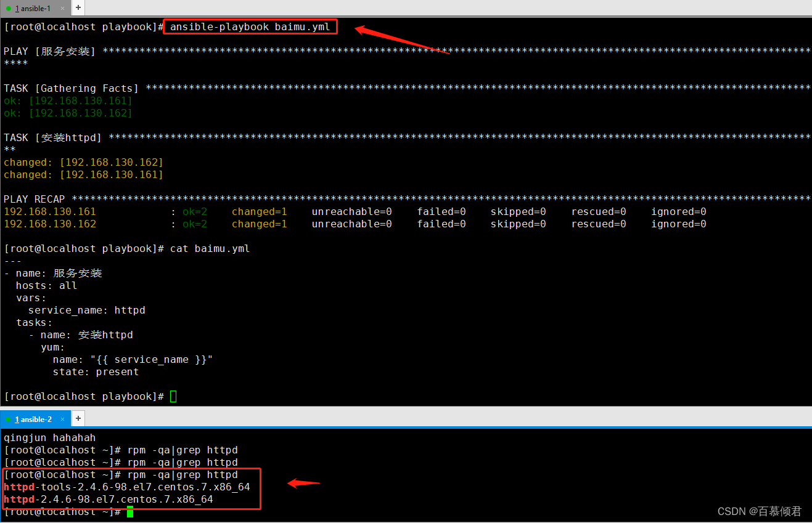812x523 pixels.
Task: Select the 'ok: [192.168.130.162]' line
Action: [x=68, y=113]
